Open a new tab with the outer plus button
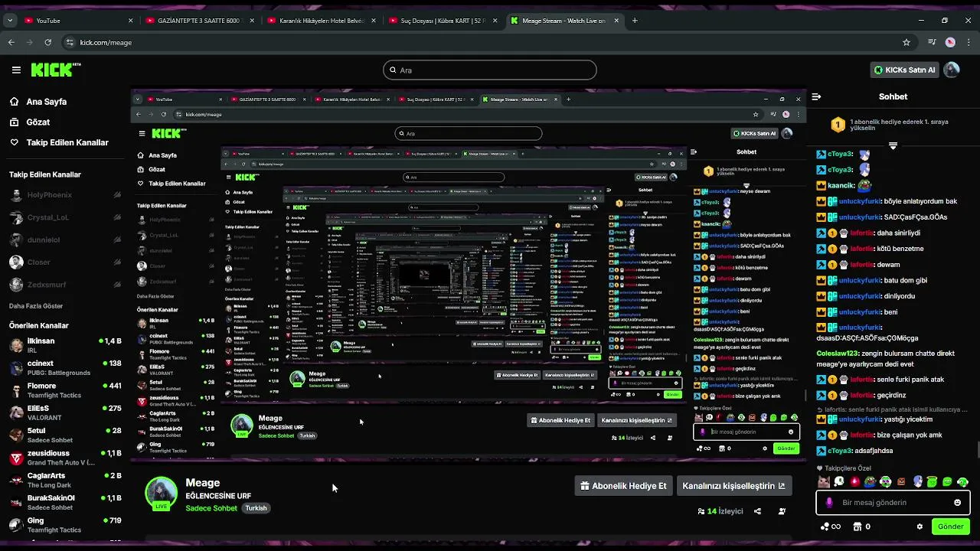 (x=634, y=21)
